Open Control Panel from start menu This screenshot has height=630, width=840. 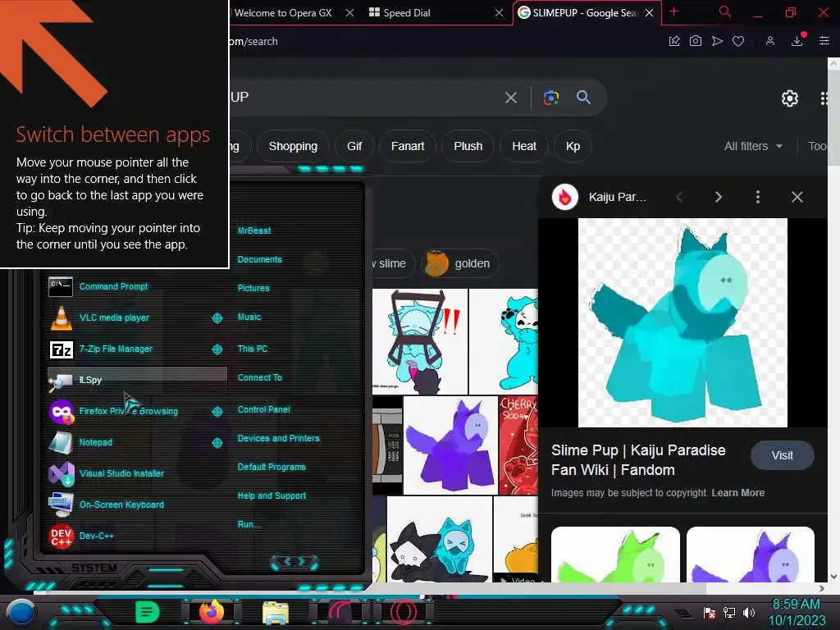tap(263, 409)
